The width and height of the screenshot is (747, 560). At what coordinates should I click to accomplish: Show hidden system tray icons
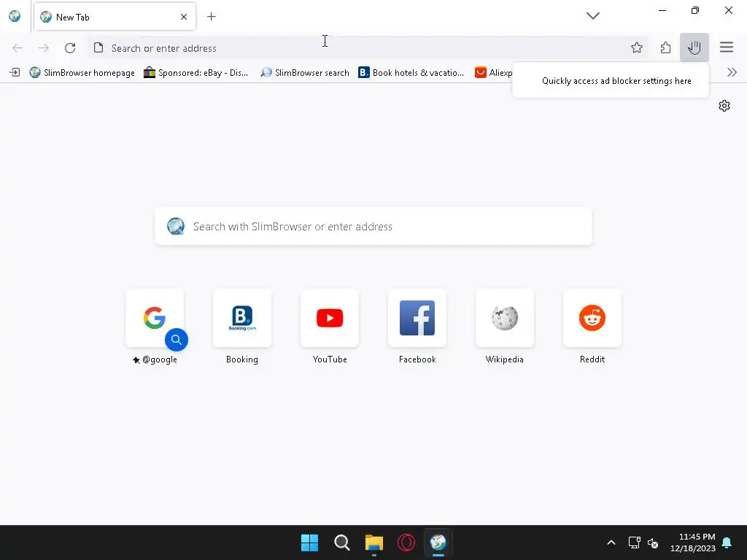tap(611, 542)
